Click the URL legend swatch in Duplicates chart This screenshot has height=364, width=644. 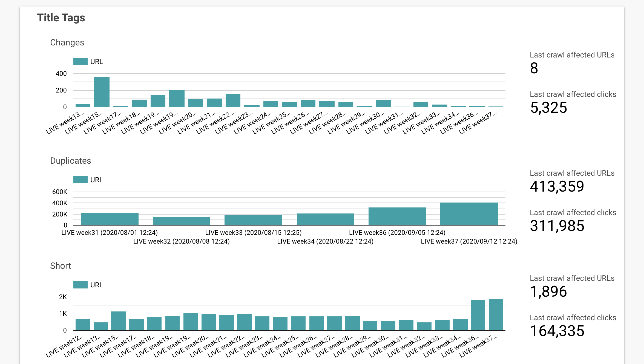coord(81,180)
